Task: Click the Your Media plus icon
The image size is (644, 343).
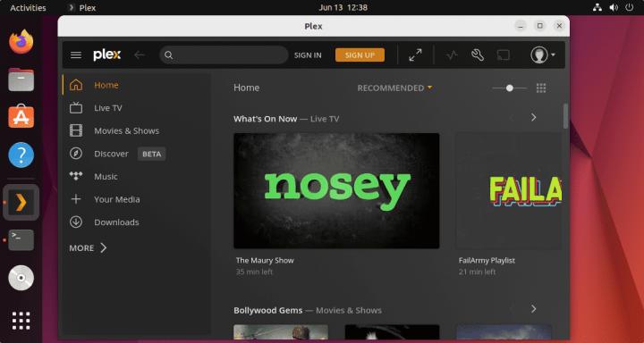Action: tap(76, 199)
